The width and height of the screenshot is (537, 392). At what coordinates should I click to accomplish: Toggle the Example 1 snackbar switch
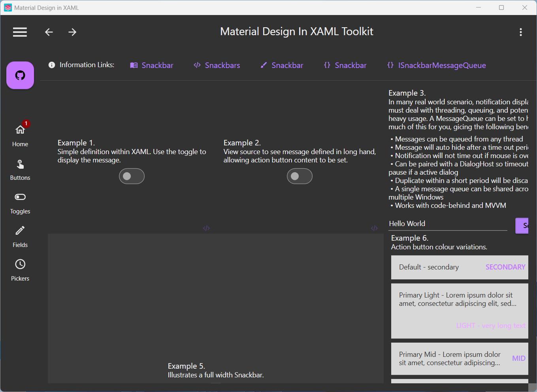(x=132, y=176)
